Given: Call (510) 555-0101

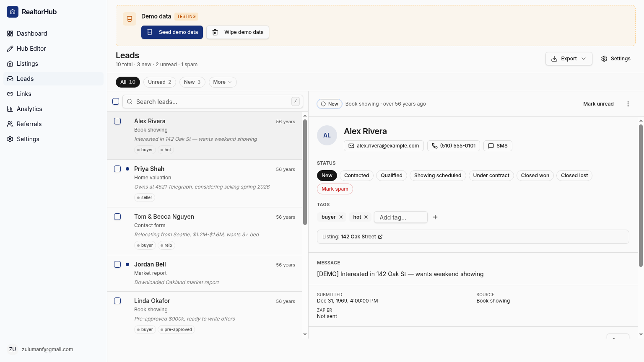Looking at the screenshot, I should point(454,146).
